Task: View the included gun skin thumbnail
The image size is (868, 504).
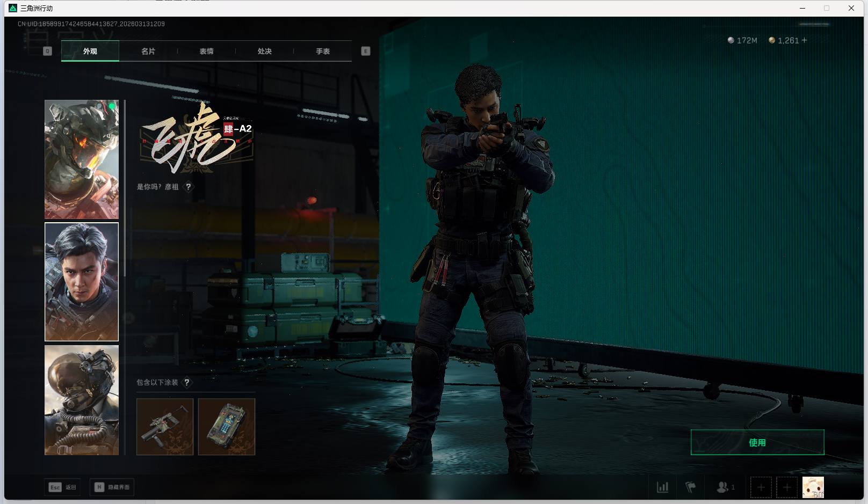Action: [x=165, y=427]
